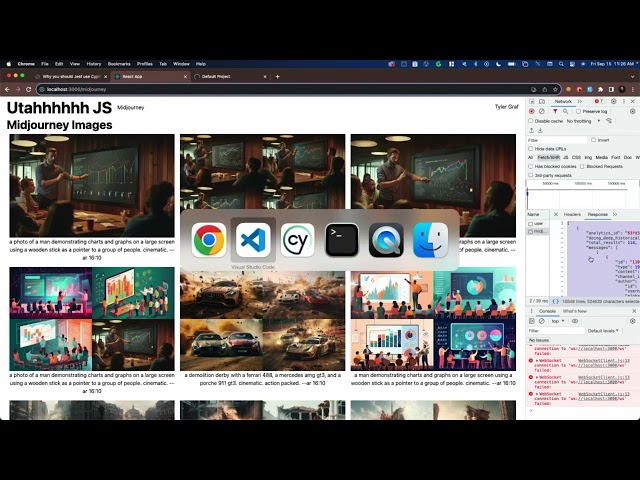The height and width of the screenshot is (480, 640).
Task: Check Hide data URLs checkbox
Action: (x=531, y=149)
